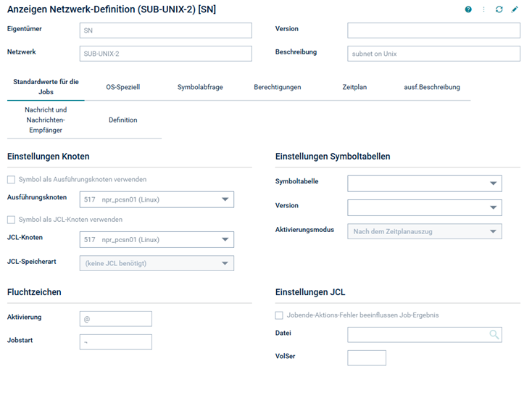This screenshot has height=398, width=532.
Task: Click the Einstellungen Symboltabellen heading
Action: [x=333, y=157]
